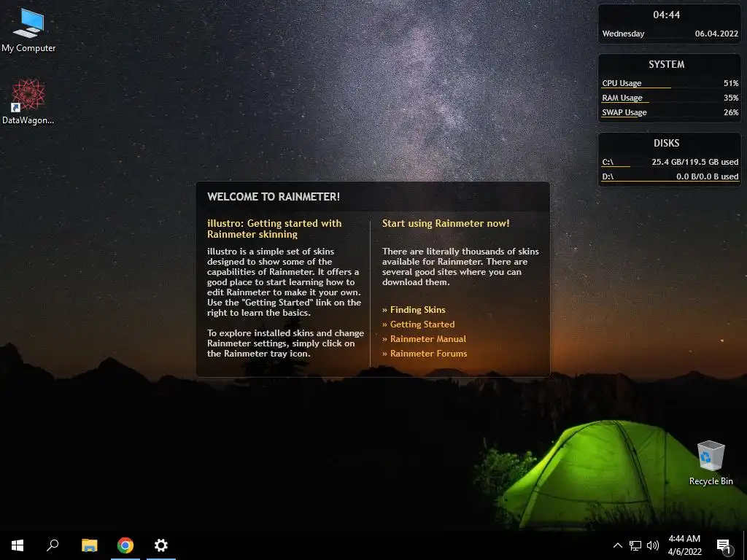Open the network status tray icon

pos(635,545)
